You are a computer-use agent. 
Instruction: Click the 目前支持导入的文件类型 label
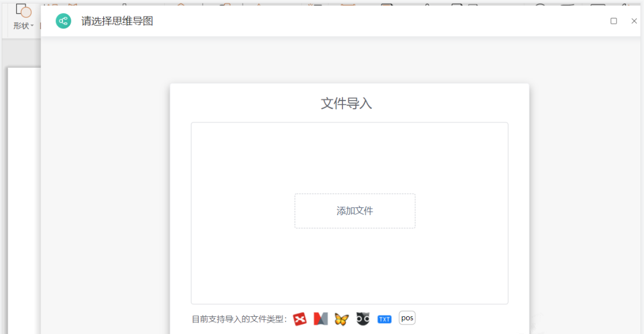coord(239,319)
